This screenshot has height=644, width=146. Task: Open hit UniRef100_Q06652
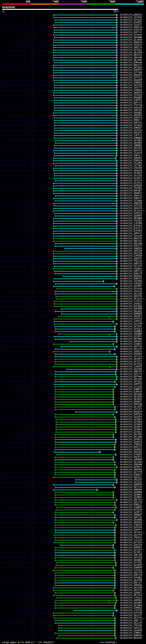click(131, 22)
